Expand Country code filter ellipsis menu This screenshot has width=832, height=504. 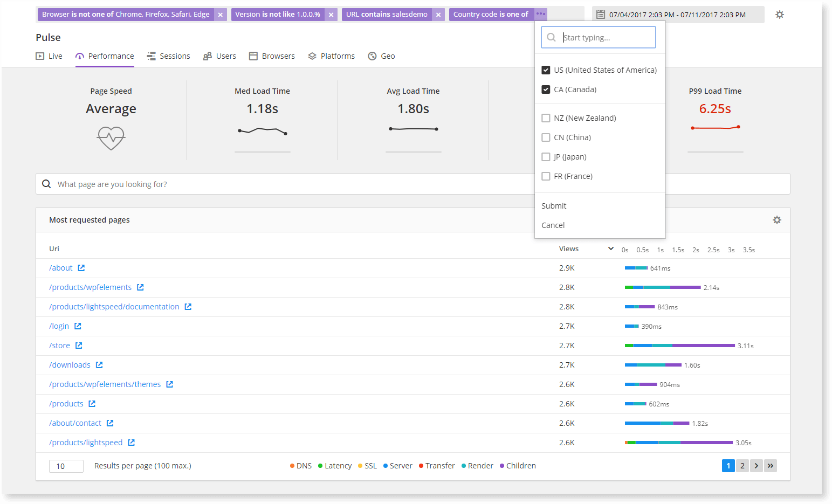(540, 14)
